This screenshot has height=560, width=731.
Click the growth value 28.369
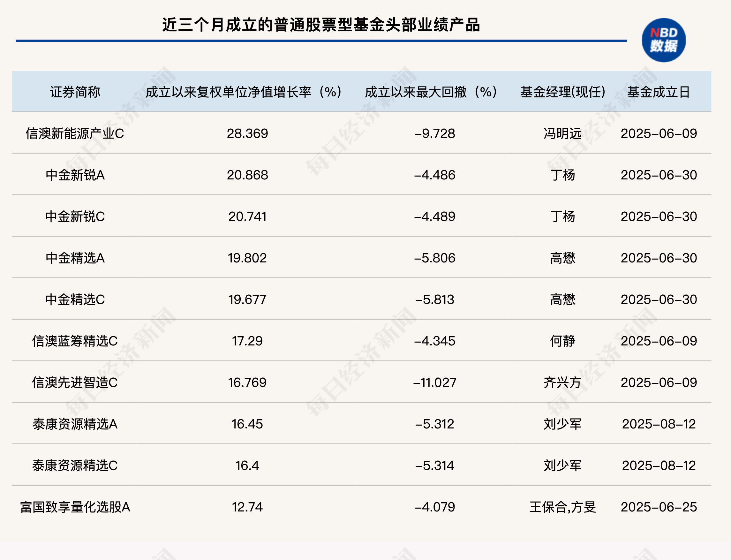pyautogui.click(x=247, y=134)
